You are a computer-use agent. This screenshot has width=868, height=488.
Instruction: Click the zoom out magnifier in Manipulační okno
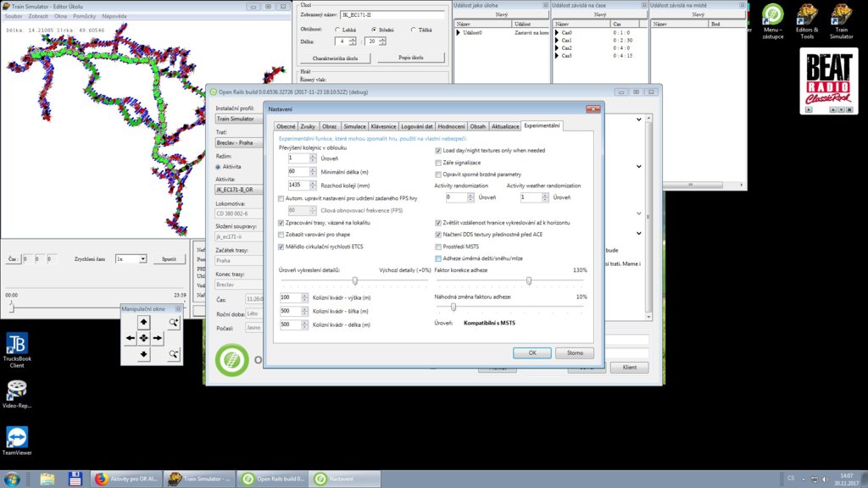173,354
